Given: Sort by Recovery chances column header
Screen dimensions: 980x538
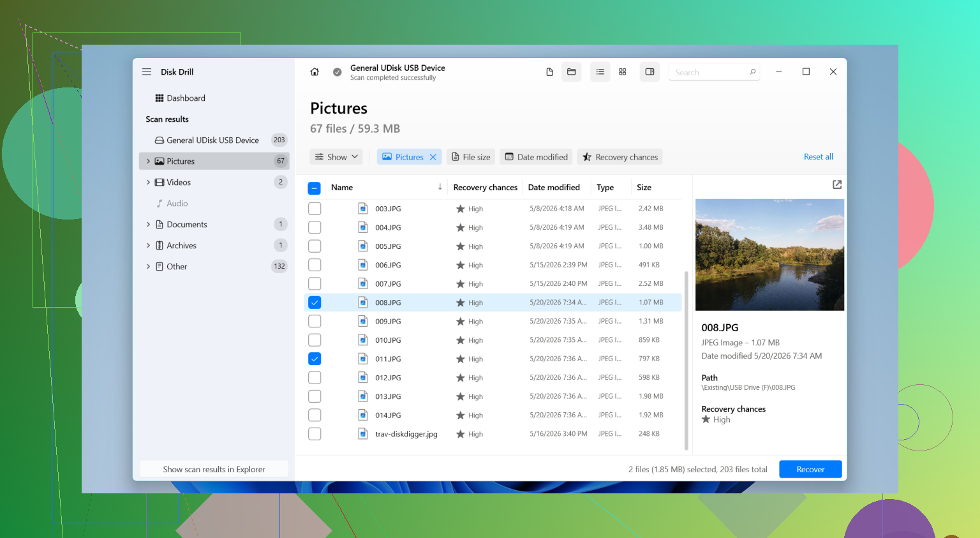Looking at the screenshot, I should (486, 188).
